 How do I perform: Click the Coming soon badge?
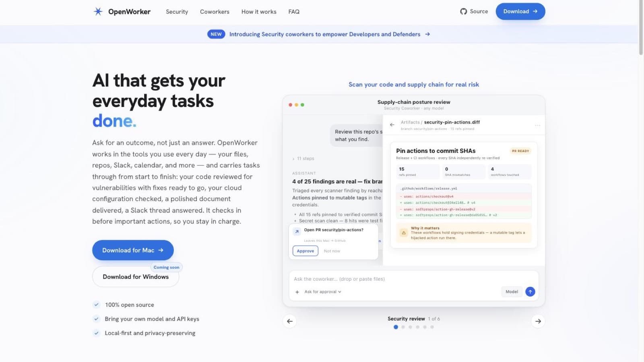166,267
